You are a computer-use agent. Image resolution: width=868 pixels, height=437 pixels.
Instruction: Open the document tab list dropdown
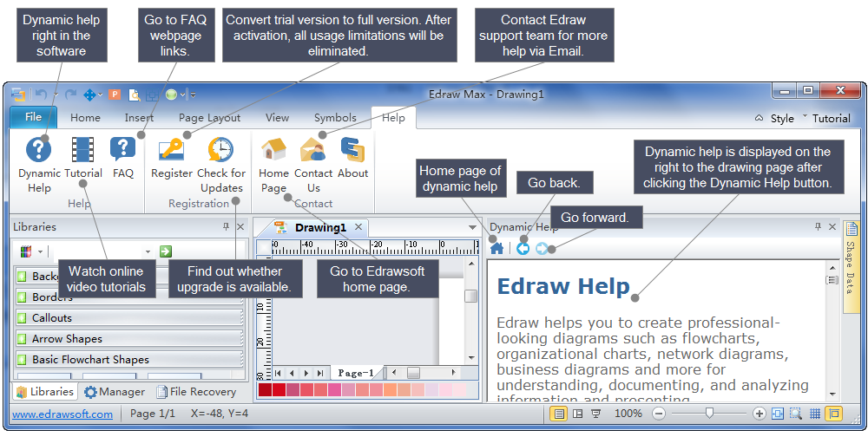(x=472, y=227)
